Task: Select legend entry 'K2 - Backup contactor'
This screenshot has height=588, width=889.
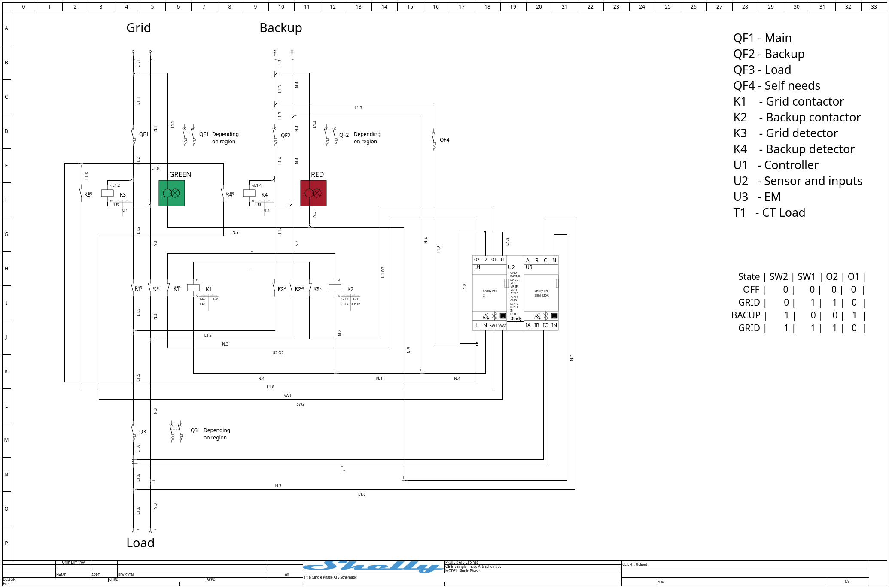Action: [x=797, y=117]
